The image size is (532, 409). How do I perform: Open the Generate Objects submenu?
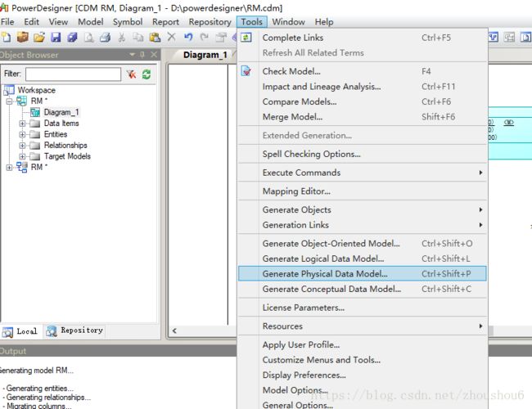363,209
